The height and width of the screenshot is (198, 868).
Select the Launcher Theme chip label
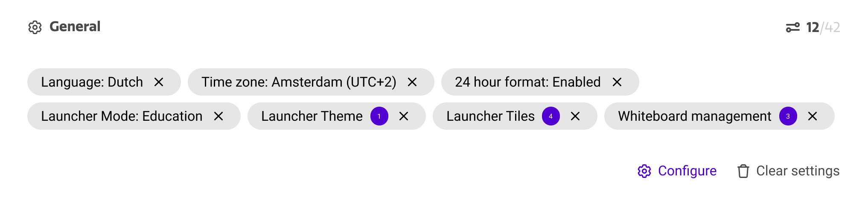click(312, 116)
